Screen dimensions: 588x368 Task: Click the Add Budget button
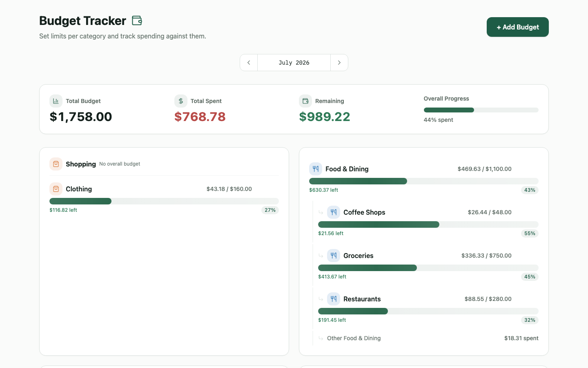pyautogui.click(x=518, y=27)
